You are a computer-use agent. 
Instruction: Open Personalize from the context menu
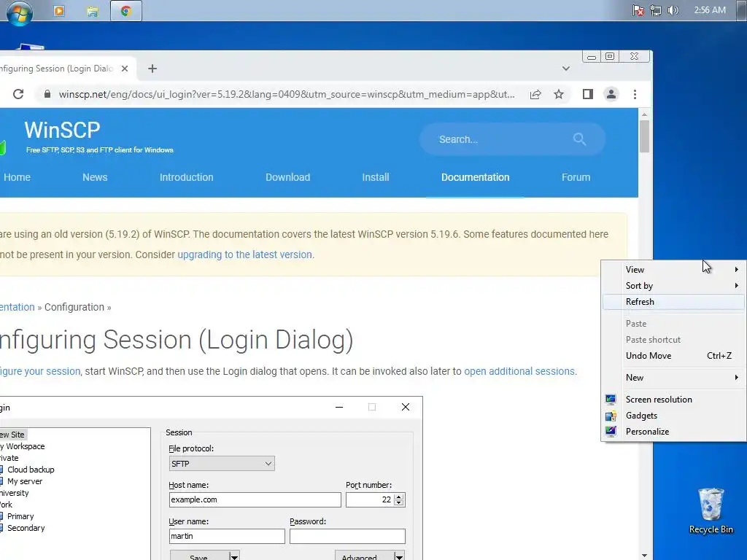coord(673,432)
